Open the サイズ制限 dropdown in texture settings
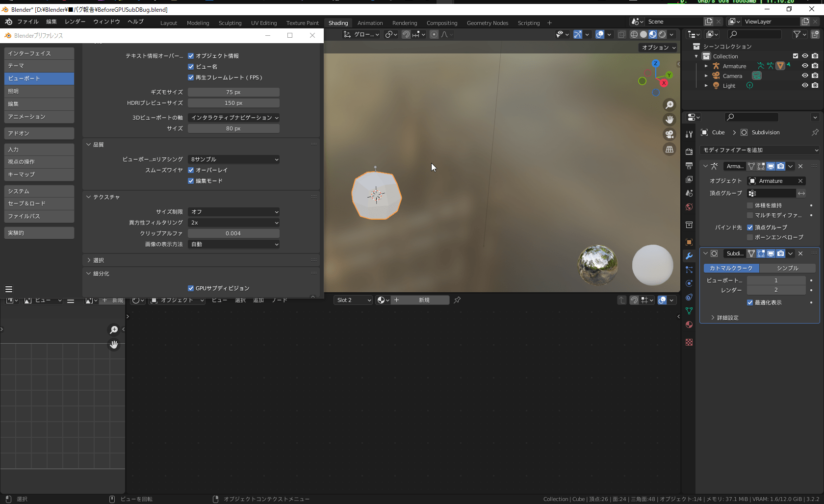Viewport: 824px width, 504px height. (233, 212)
